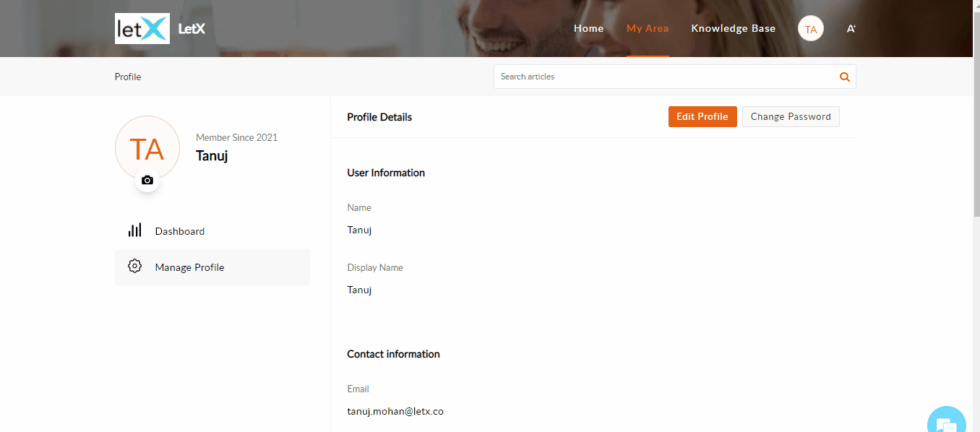Screen dimensions: 980x432
Task: Open the TA user avatar in header
Action: [811, 29]
